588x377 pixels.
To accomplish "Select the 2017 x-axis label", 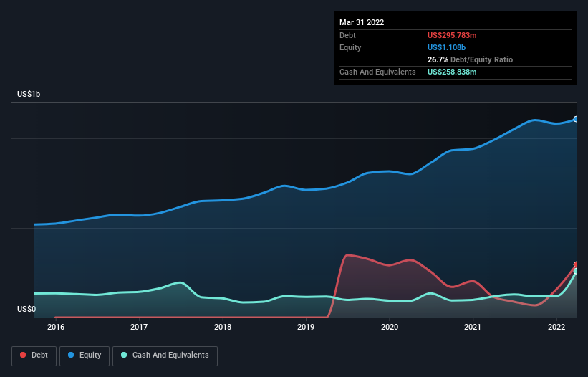I will pyautogui.click(x=139, y=327).
